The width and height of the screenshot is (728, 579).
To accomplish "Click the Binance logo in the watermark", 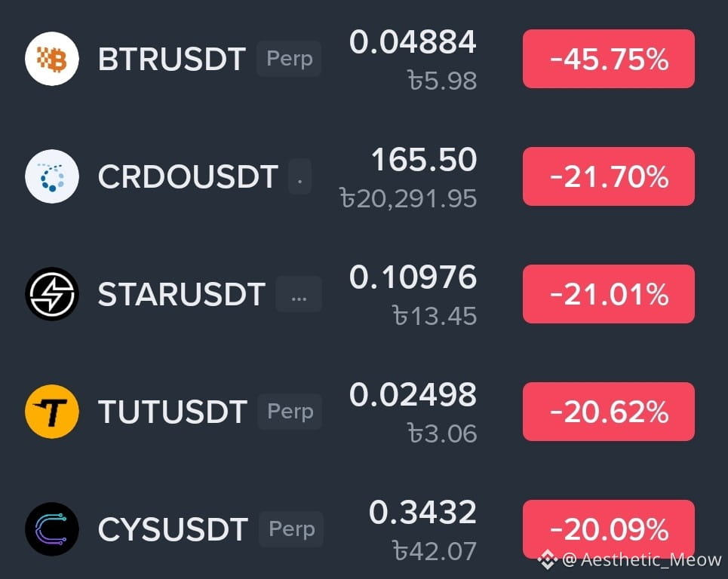I will coord(548,559).
